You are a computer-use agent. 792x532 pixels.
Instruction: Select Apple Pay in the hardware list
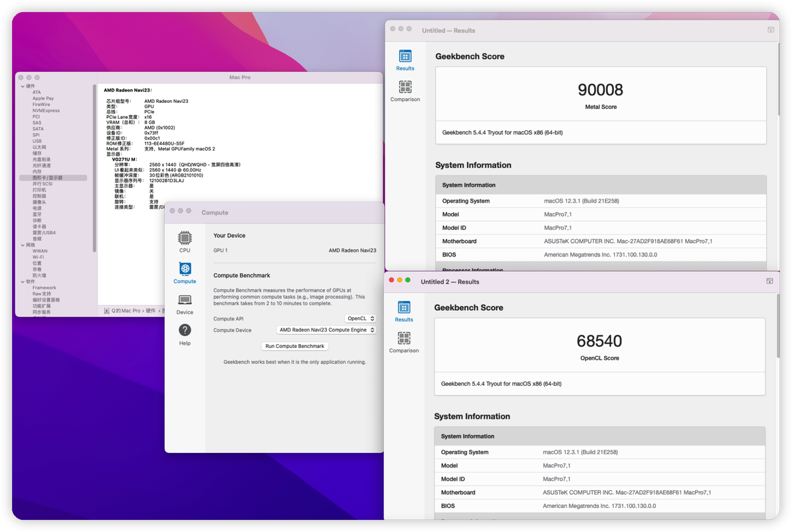click(x=43, y=98)
